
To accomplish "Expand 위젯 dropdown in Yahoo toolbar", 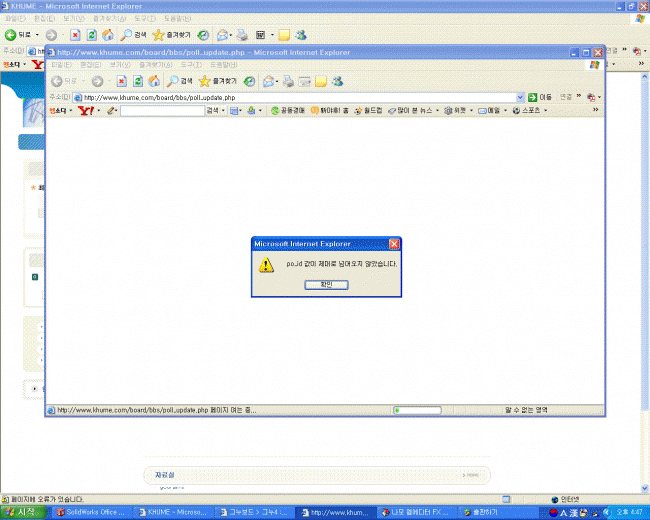I will pyautogui.click(x=471, y=111).
